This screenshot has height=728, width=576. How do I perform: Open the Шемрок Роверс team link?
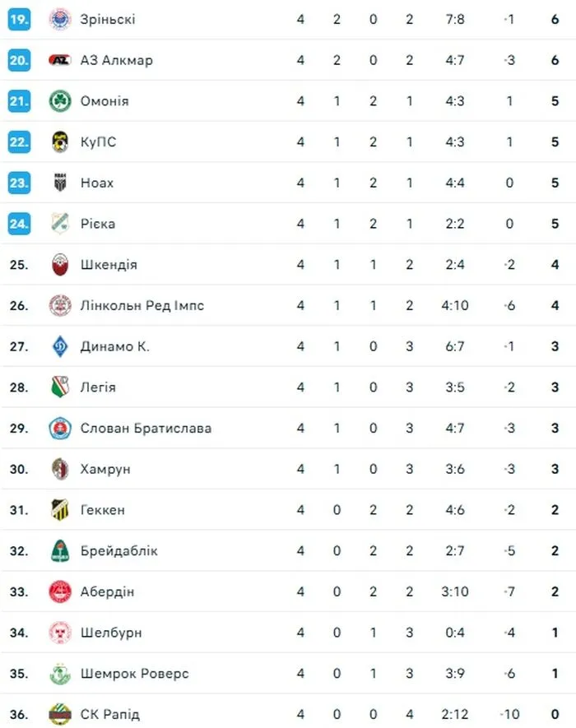coord(134,674)
